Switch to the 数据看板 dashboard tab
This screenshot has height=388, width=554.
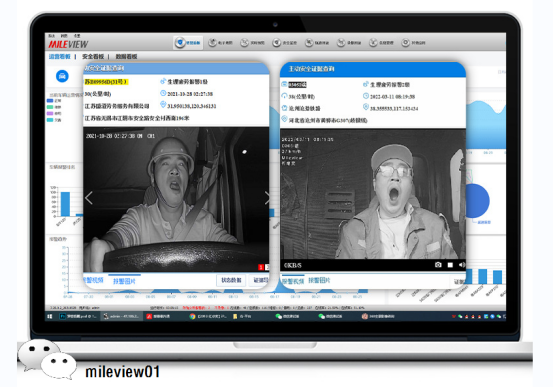pyautogui.click(x=126, y=57)
